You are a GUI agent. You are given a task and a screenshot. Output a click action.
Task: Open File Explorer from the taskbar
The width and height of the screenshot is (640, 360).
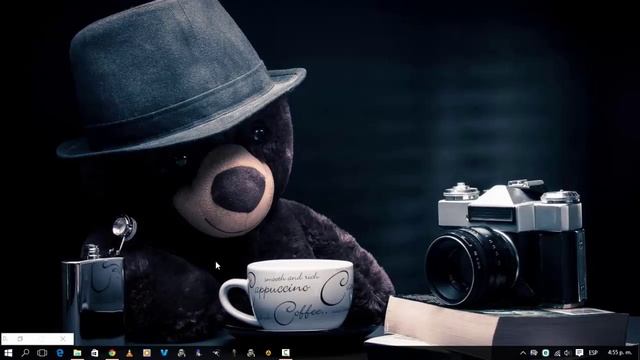(x=77, y=353)
